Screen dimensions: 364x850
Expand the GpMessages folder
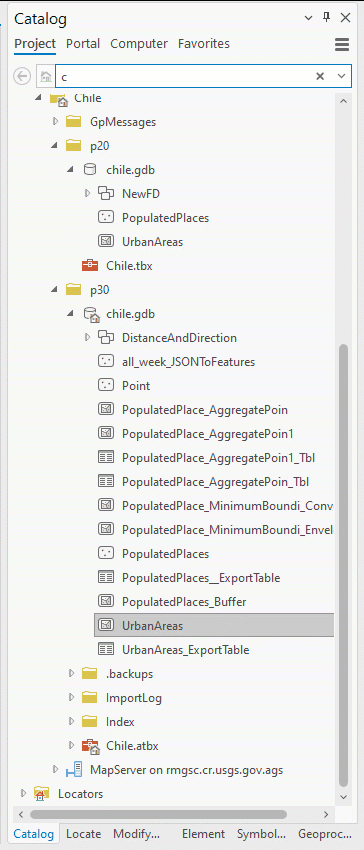pyautogui.click(x=55, y=121)
